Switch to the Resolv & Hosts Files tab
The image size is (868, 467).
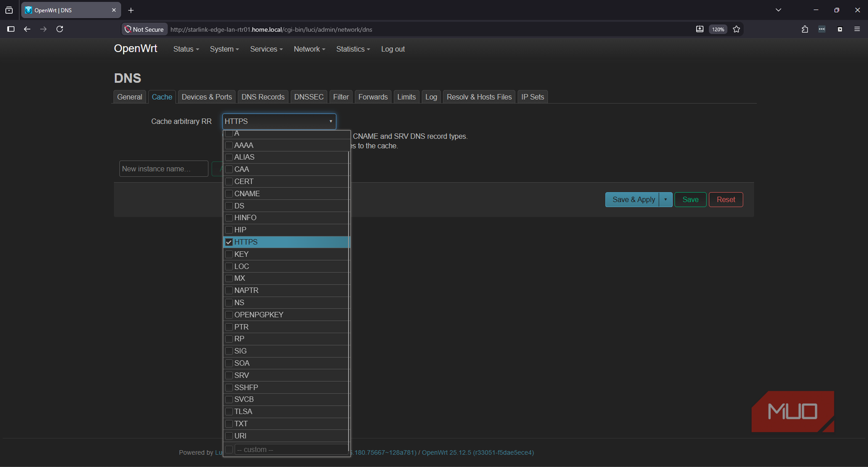479,97
